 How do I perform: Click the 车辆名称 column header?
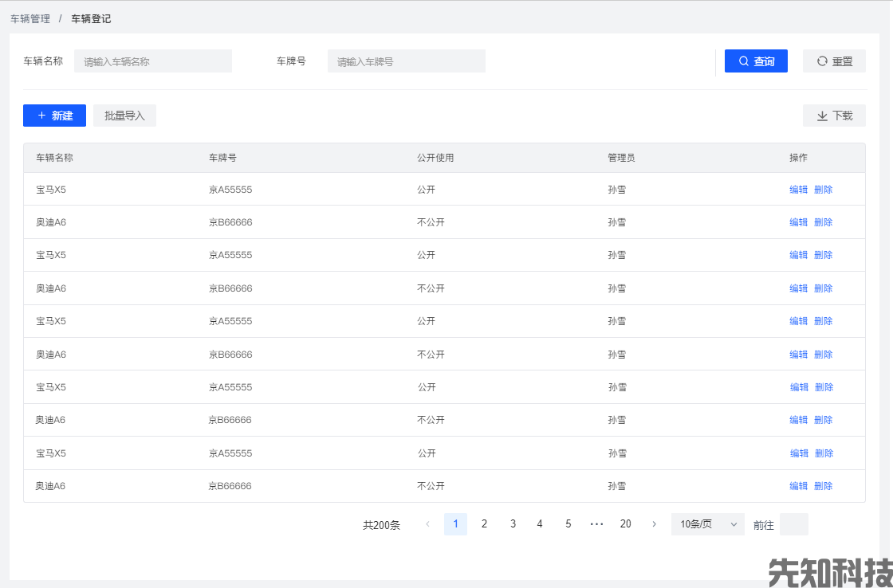click(x=55, y=158)
